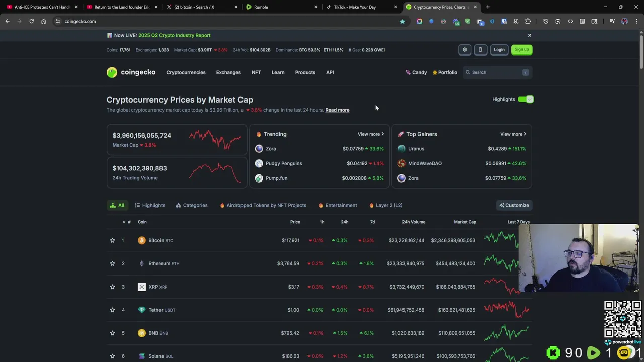Click the CoinGecko logo

pyautogui.click(x=131, y=72)
